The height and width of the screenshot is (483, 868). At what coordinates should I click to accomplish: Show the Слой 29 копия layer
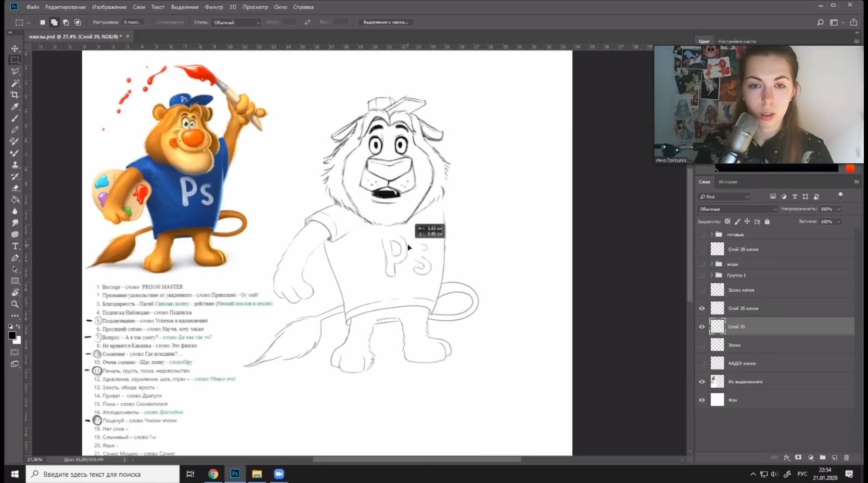pyautogui.click(x=702, y=249)
